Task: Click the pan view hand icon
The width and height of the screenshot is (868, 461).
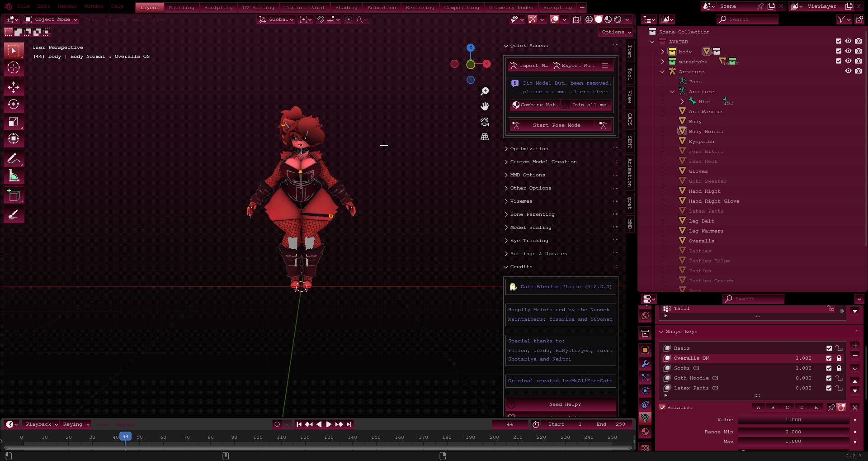Action: point(485,106)
